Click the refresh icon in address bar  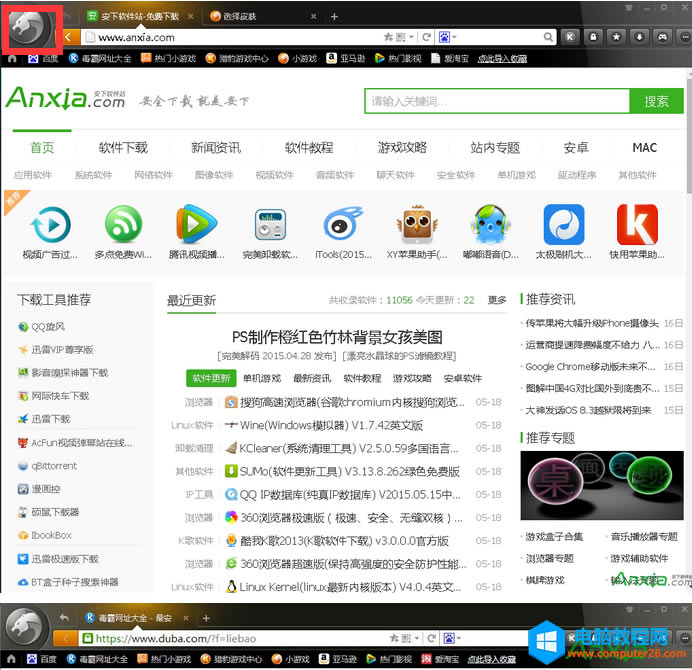pos(427,37)
